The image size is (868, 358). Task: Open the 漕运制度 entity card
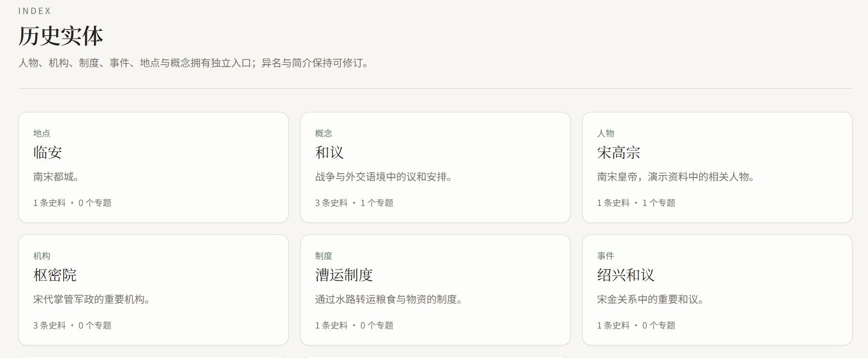pyautogui.click(x=435, y=290)
